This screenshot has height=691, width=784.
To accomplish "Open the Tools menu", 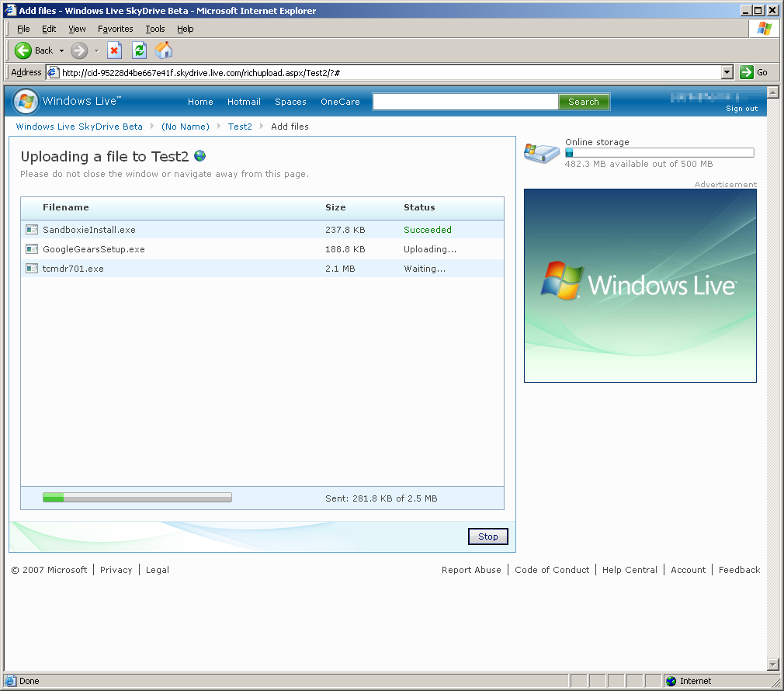I will pos(155,29).
